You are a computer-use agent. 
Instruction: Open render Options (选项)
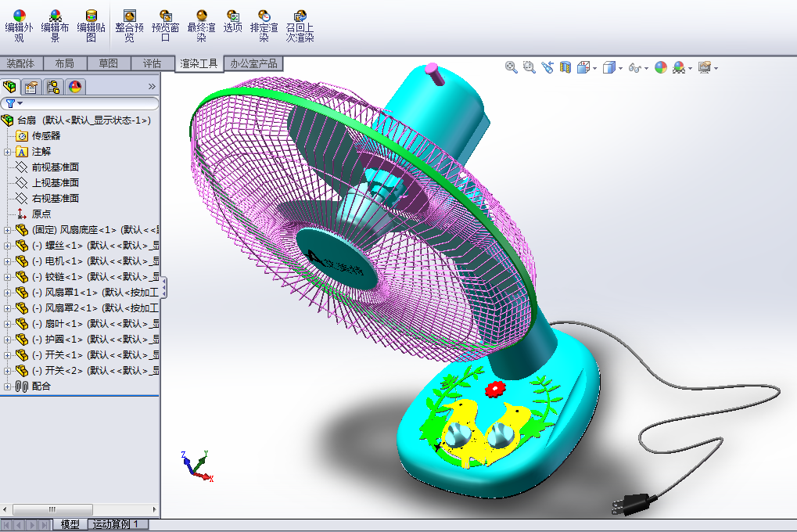[x=233, y=21]
